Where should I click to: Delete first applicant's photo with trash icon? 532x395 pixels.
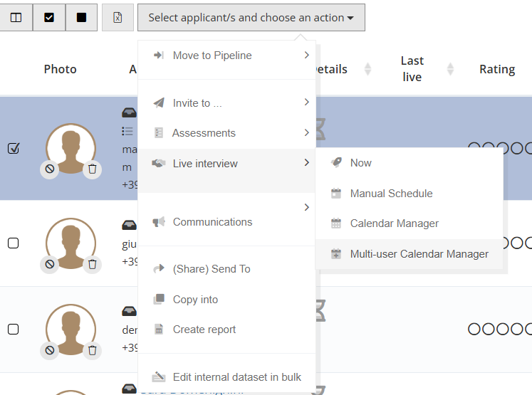pyautogui.click(x=93, y=169)
